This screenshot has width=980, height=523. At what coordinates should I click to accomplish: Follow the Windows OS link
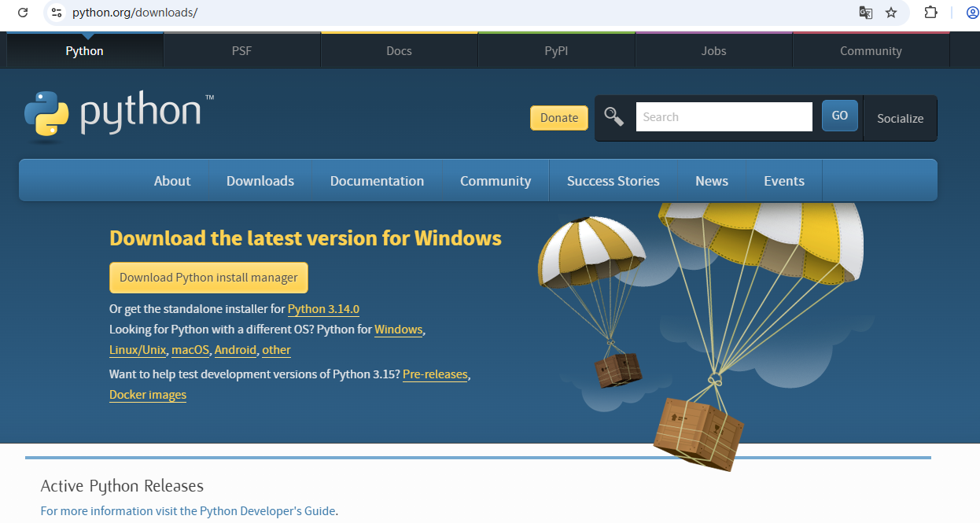pos(399,330)
